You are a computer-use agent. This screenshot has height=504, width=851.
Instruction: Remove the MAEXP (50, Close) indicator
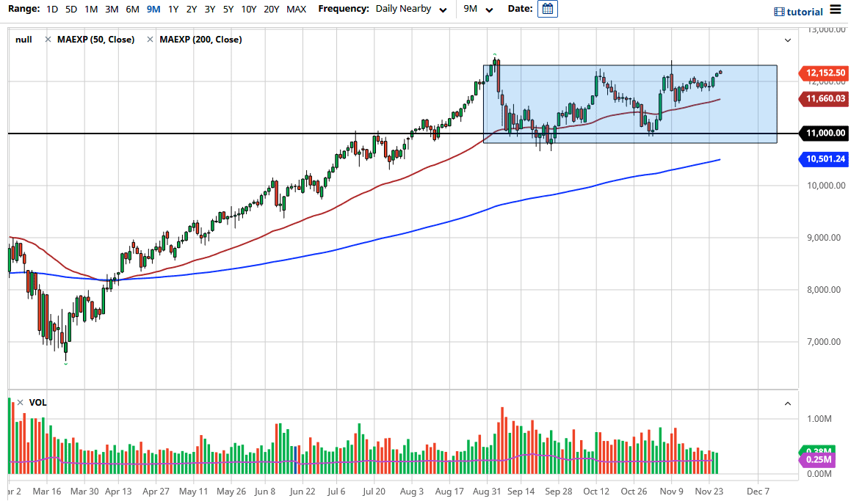coord(48,39)
